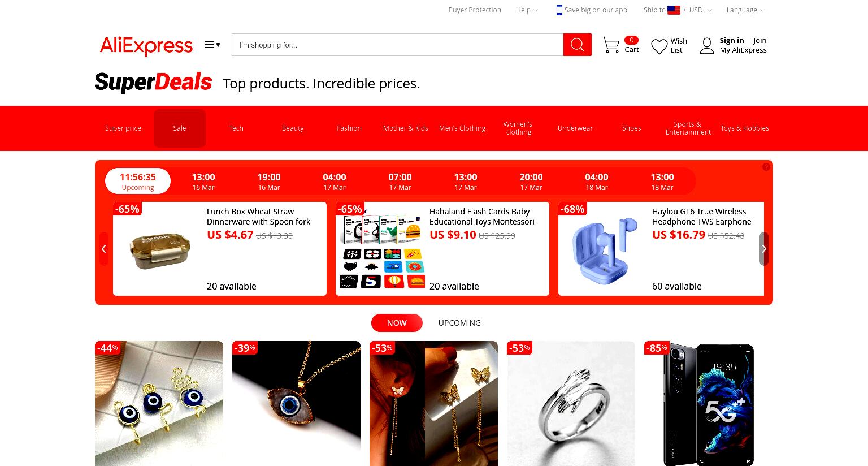This screenshot has height=466, width=868.
Task: Select the NOW toggle pill
Action: coord(397,323)
